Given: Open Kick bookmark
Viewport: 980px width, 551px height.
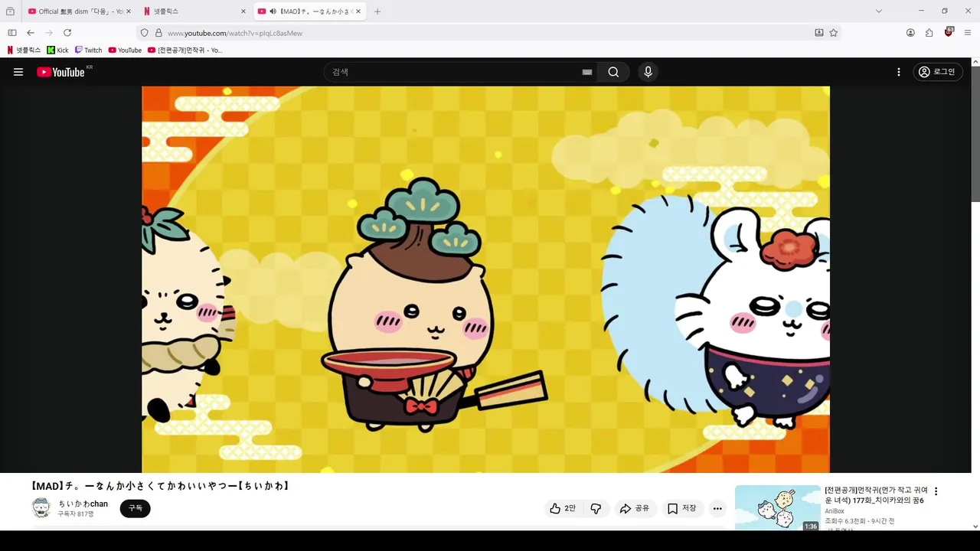Looking at the screenshot, I should (58, 50).
